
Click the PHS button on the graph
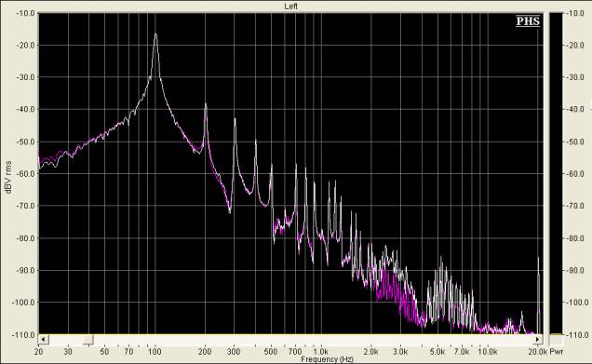click(528, 21)
